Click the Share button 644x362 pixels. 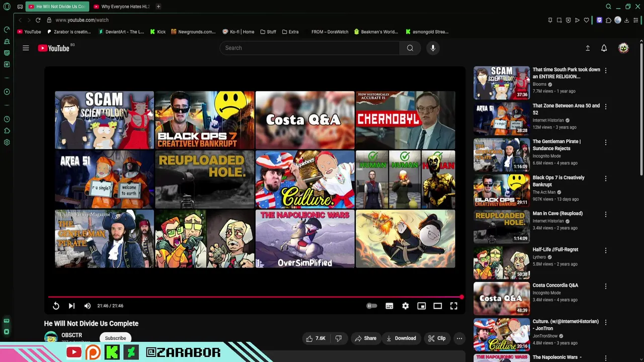coord(365,338)
